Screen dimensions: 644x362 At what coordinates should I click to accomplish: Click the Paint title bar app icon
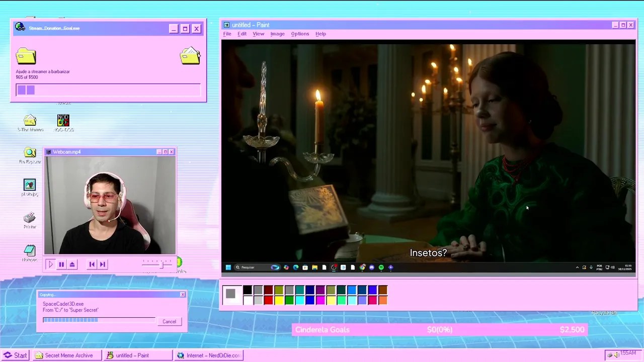coord(226,25)
